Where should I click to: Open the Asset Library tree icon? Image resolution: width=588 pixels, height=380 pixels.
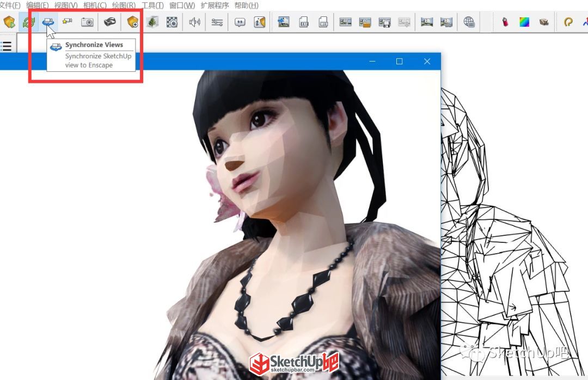(x=152, y=22)
